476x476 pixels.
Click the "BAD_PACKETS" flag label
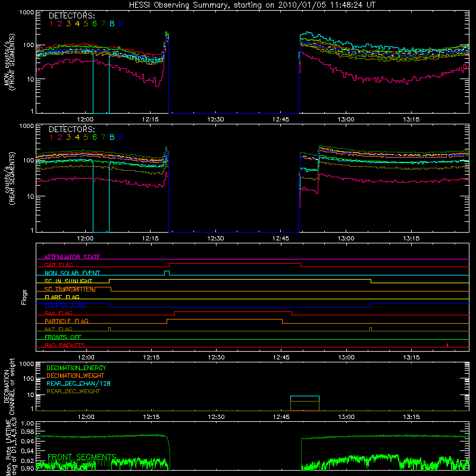65,345
